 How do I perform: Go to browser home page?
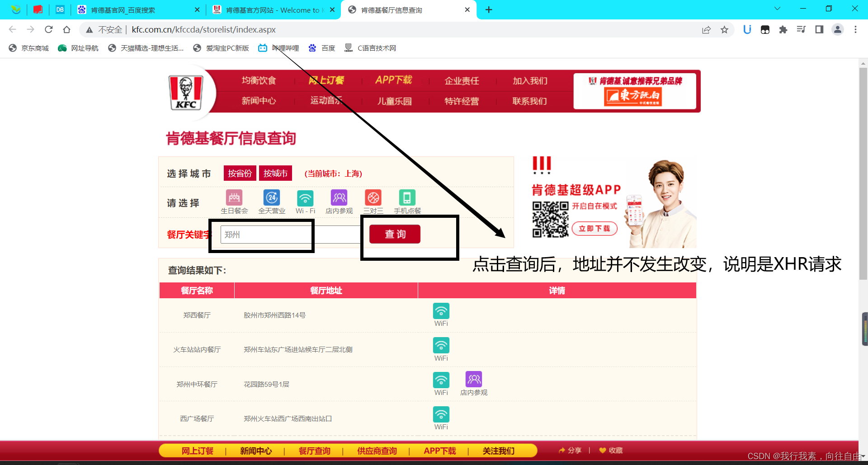(67, 29)
